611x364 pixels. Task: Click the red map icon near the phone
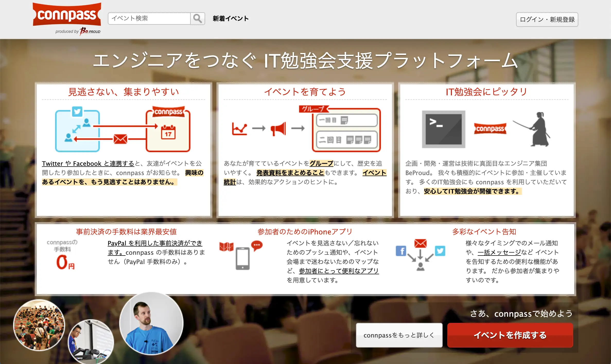click(x=226, y=247)
